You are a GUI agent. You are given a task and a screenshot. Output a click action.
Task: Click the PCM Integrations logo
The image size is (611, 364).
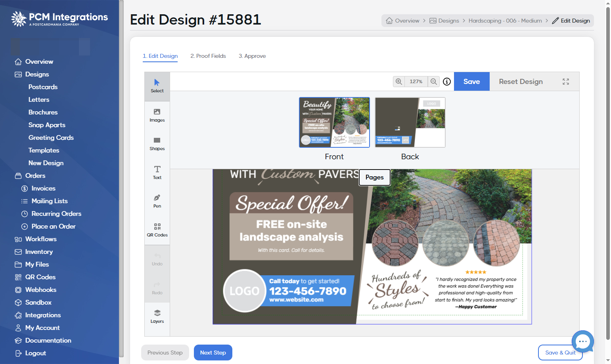coord(59,19)
